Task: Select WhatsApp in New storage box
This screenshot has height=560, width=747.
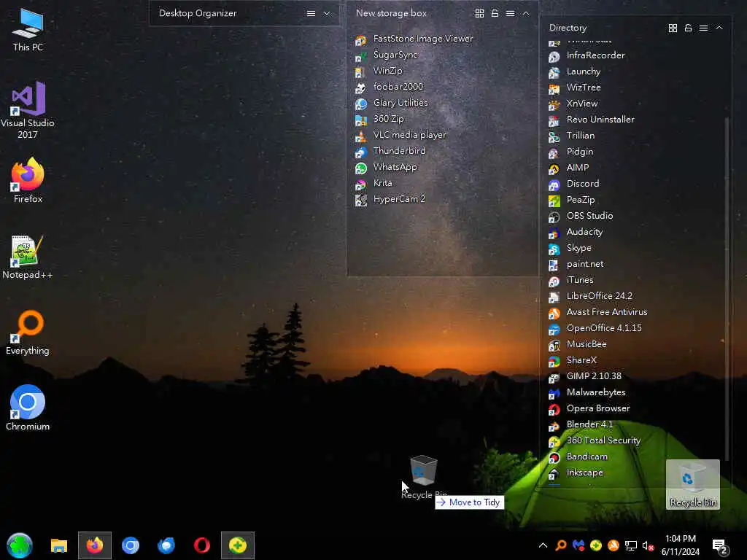Action: (x=386, y=168)
